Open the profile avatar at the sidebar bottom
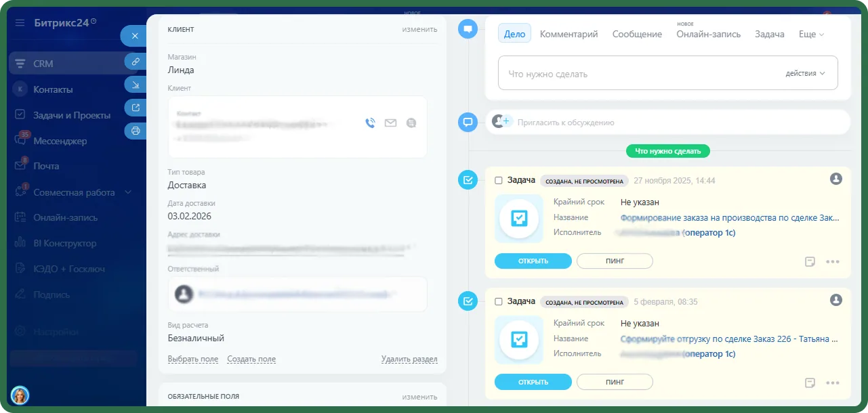Screen dimensions: 868x413 (x=20, y=395)
